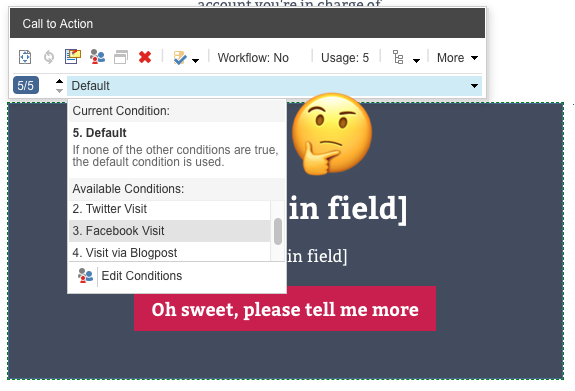
Task: Click the Usage: 5 label
Action: tap(345, 58)
